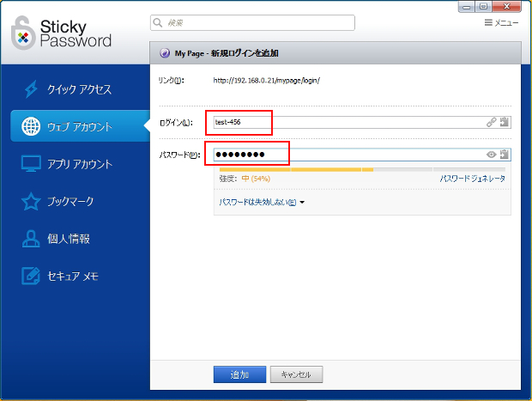Minimize the Sticky Password window
532x401 pixels.
point(467,7)
